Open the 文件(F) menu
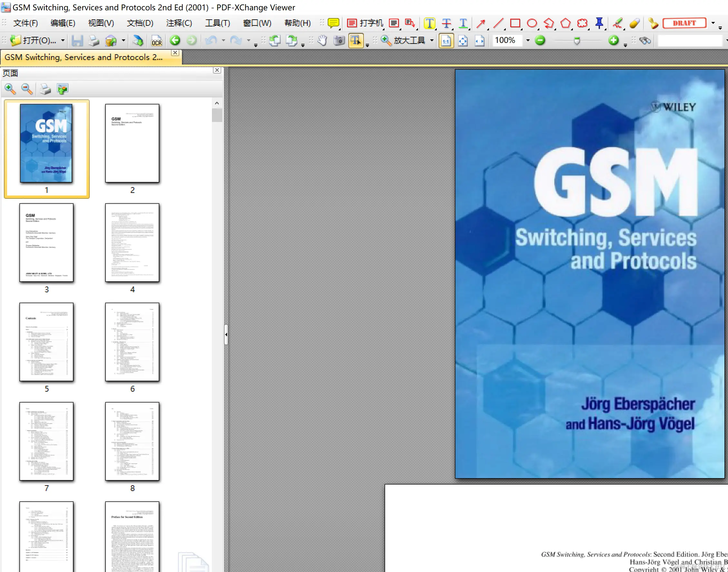This screenshot has height=572, width=728. click(25, 23)
